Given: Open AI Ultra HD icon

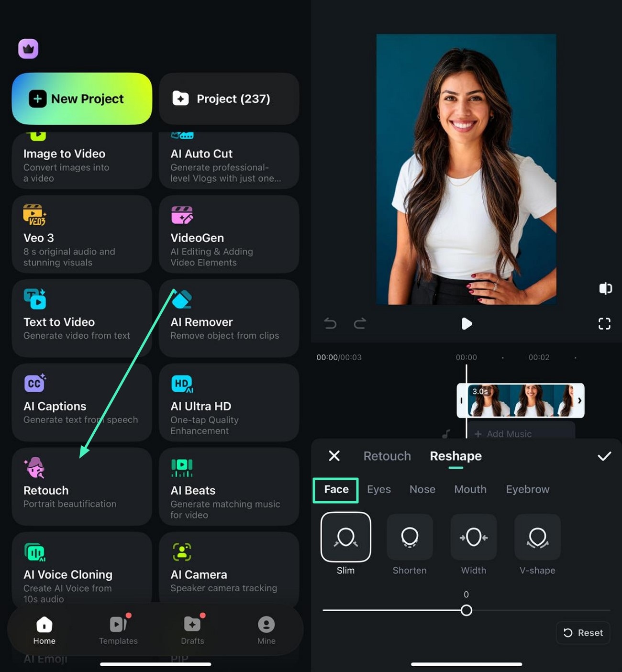Looking at the screenshot, I should tap(182, 384).
